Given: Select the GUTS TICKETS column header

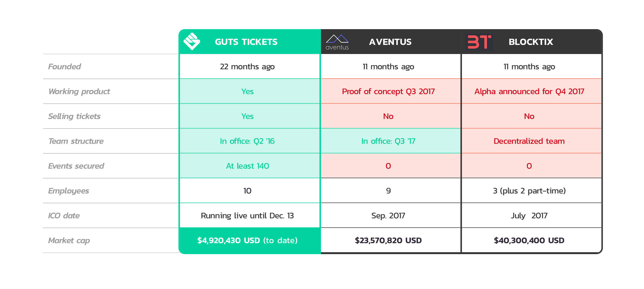Looking at the screenshot, I should click(246, 42).
